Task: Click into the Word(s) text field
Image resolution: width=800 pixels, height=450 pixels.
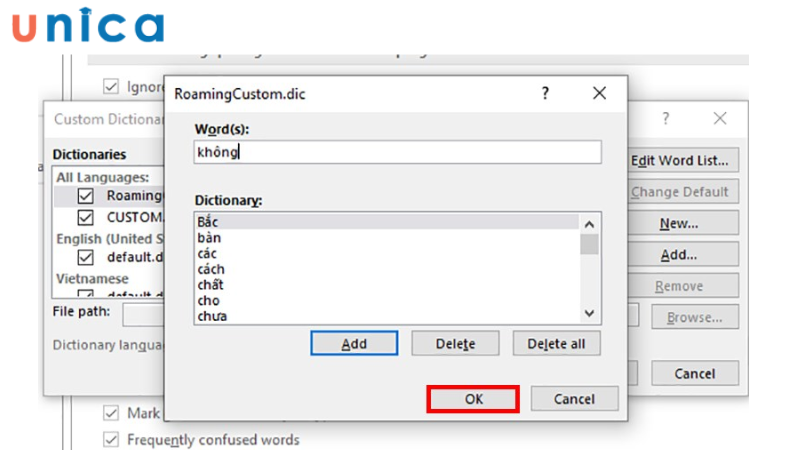Action: (397, 152)
